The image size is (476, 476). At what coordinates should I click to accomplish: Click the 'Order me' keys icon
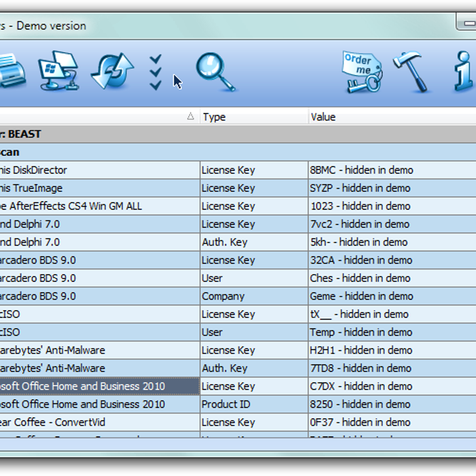point(362,72)
